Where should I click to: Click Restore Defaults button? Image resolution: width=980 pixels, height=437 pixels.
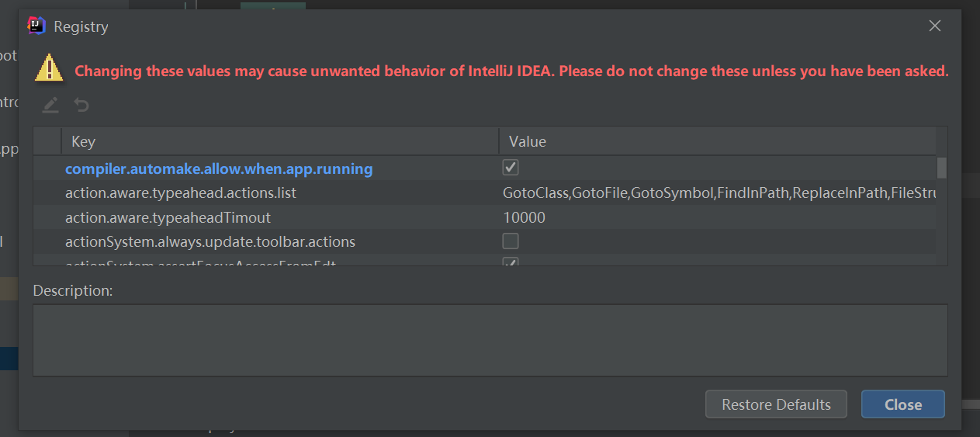pyautogui.click(x=776, y=404)
